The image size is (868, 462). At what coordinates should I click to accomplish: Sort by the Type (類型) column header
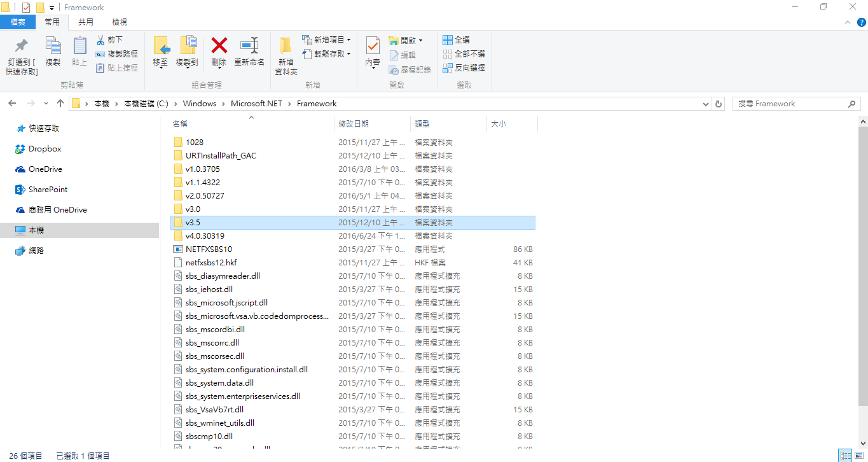point(448,124)
